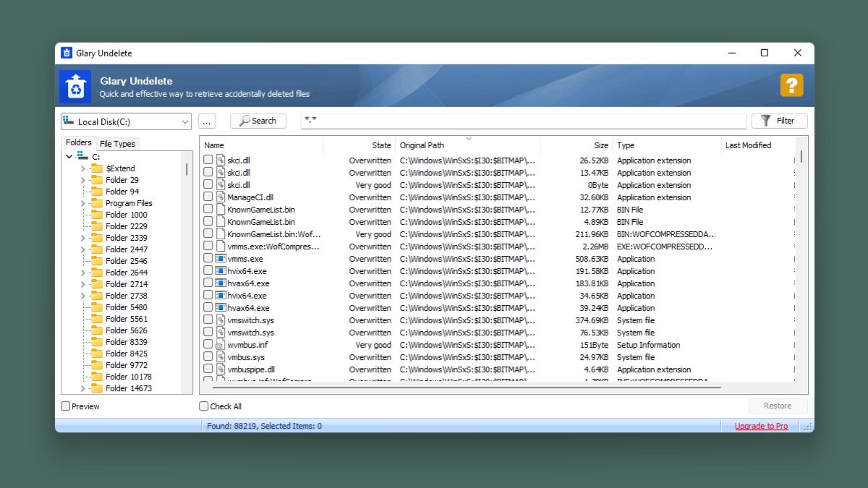Open the Upgrade to Pro link
The height and width of the screenshot is (488, 868).
(x=761, y=427)
